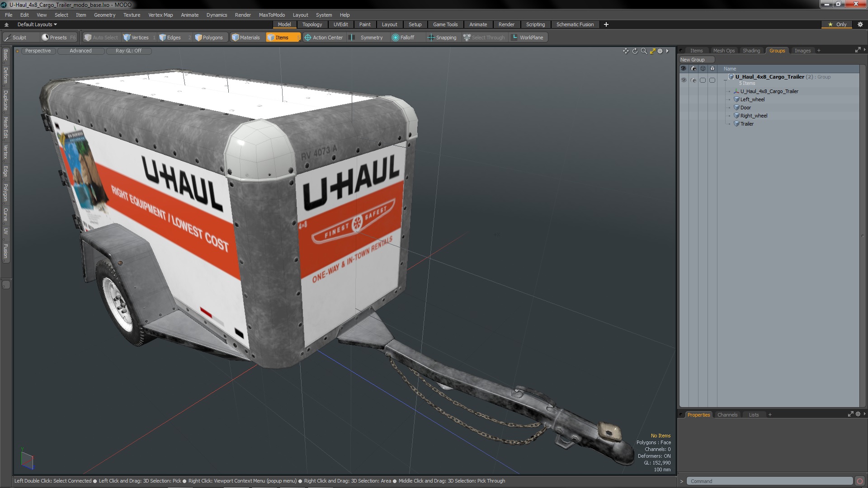Screen dimensions: 868x488
Task: Select the Right_wheel mesh item
Action: 754,116
